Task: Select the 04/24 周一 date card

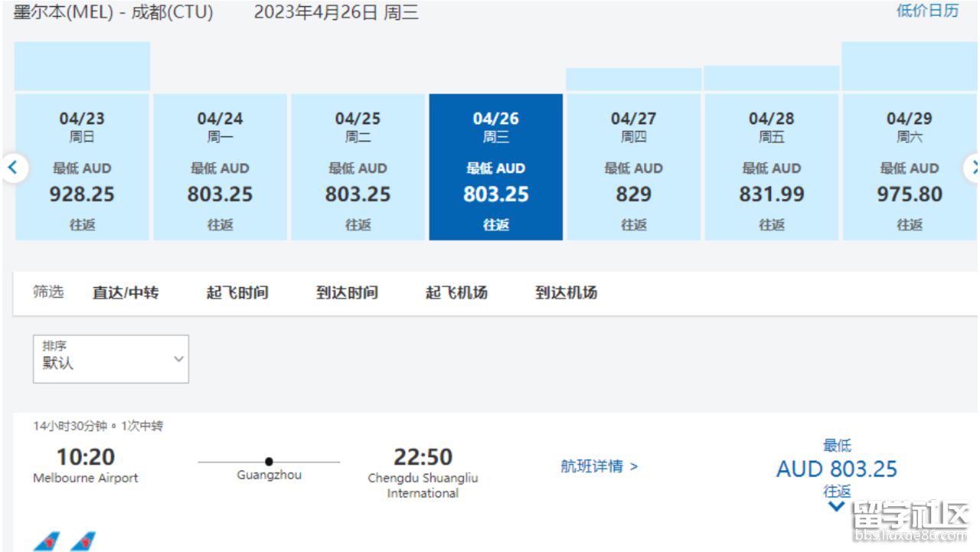Action: pyautogui.click(x=220, y=167)
